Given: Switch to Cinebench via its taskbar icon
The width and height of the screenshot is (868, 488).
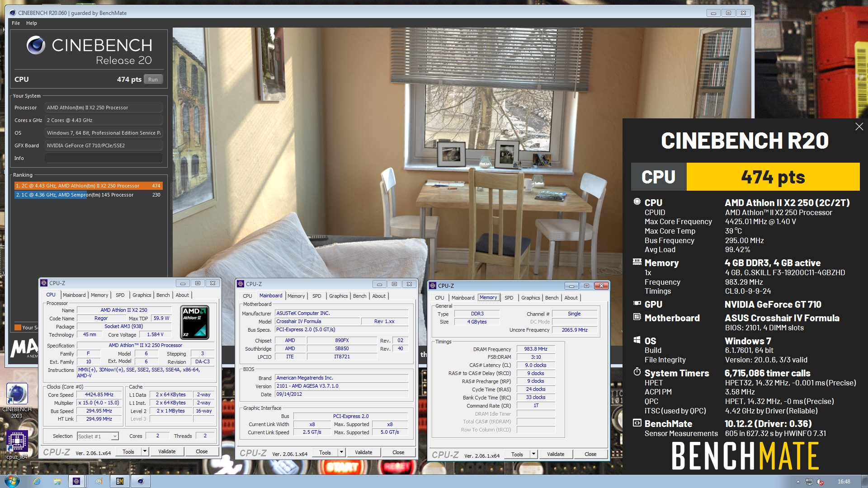Looking at the screenshot, I should pos(141,482).
